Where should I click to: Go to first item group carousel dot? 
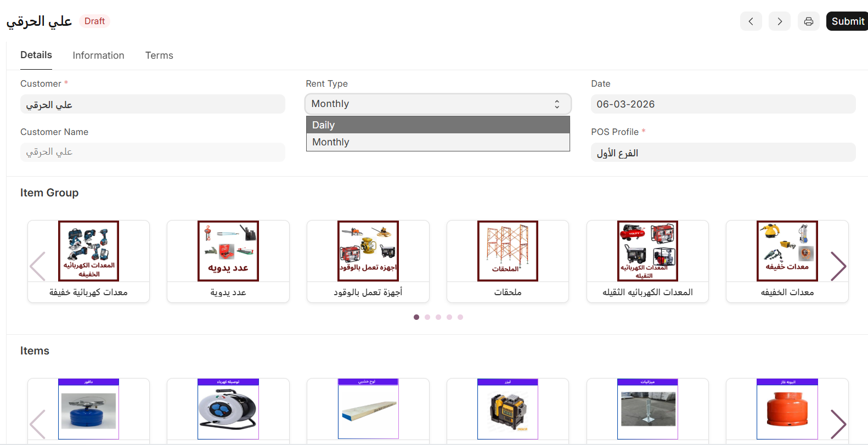[x=416, y=317]
